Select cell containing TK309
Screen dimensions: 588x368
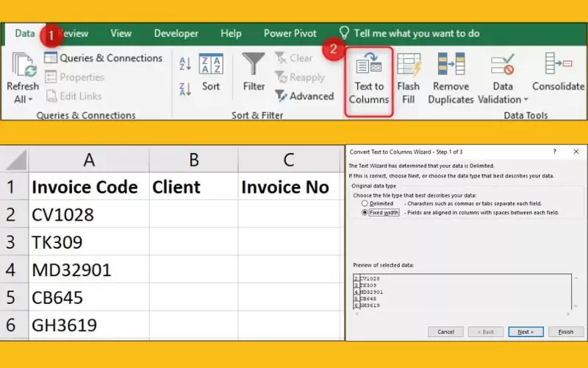[89, 242]
